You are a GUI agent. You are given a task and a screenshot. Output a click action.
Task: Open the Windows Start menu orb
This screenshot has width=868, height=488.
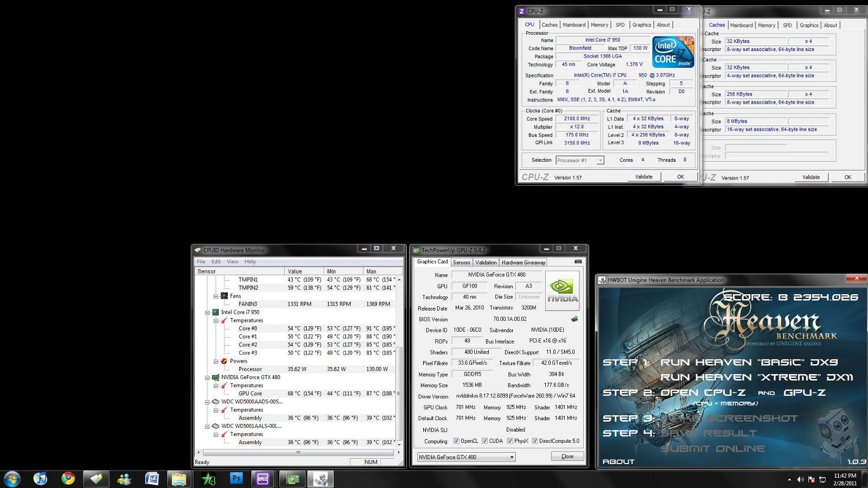[12, 479]
